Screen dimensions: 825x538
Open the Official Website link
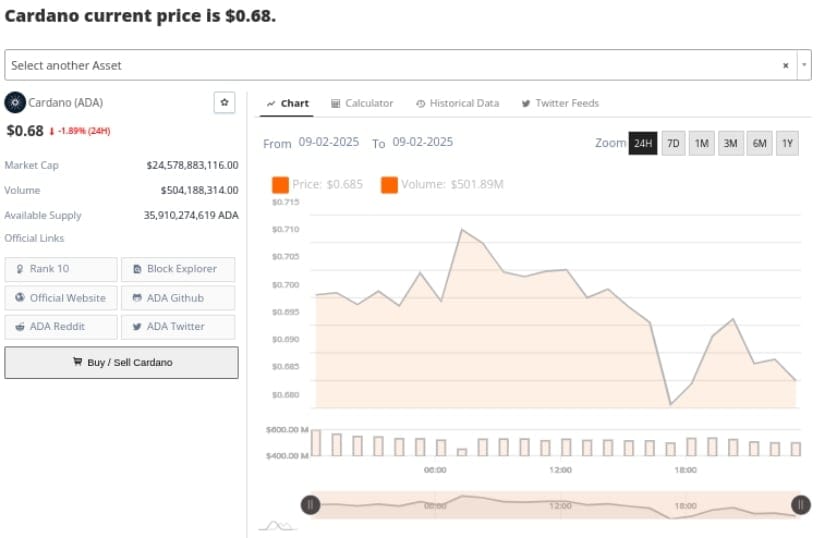click(x=60, y=298)
